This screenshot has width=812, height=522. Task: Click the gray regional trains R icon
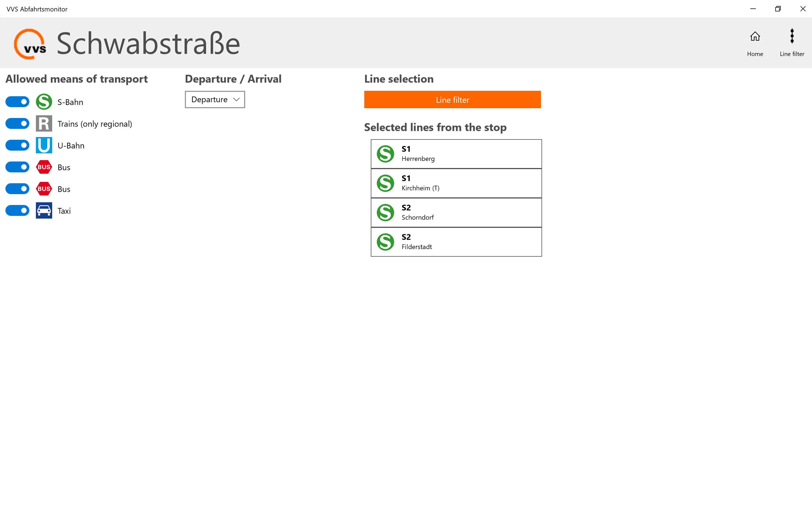pos(44,123)
